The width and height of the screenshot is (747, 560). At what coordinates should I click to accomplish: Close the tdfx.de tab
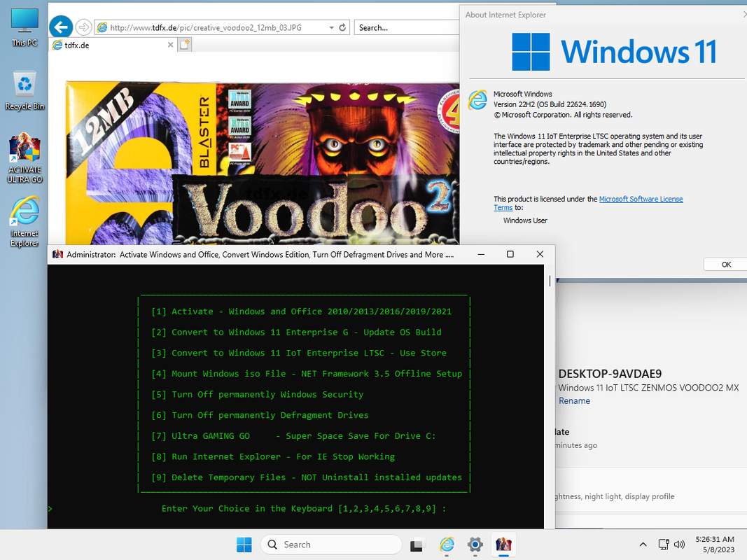tap(171, 45)
